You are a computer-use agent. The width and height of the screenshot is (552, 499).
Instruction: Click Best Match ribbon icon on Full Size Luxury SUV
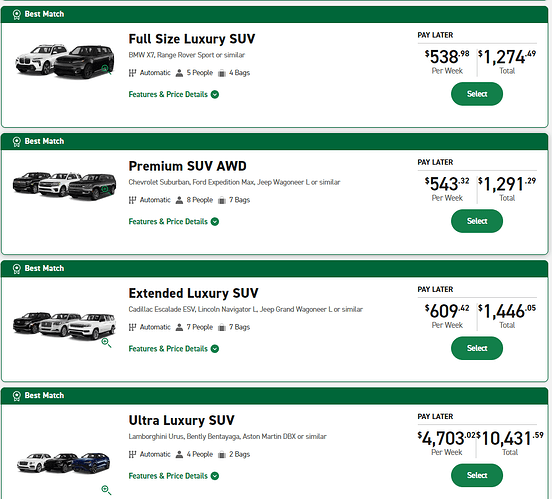pyautogui.click(x=17, y=14)
